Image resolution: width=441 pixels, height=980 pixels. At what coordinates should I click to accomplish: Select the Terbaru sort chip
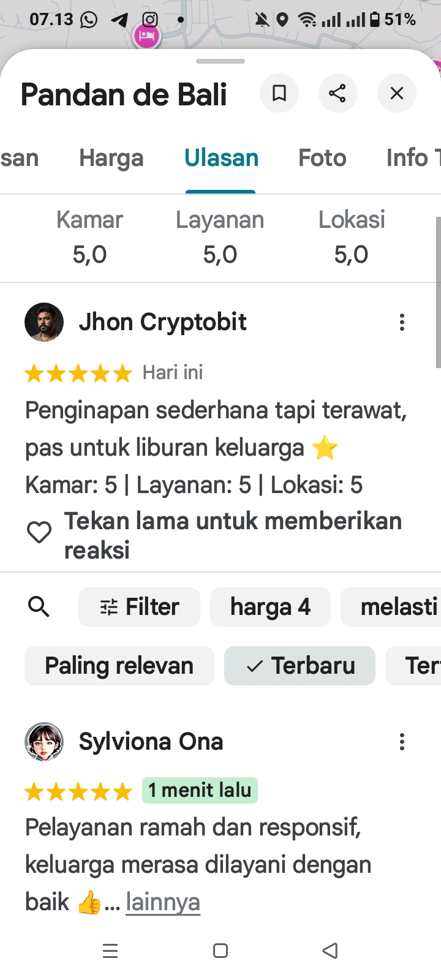(300, 666)
